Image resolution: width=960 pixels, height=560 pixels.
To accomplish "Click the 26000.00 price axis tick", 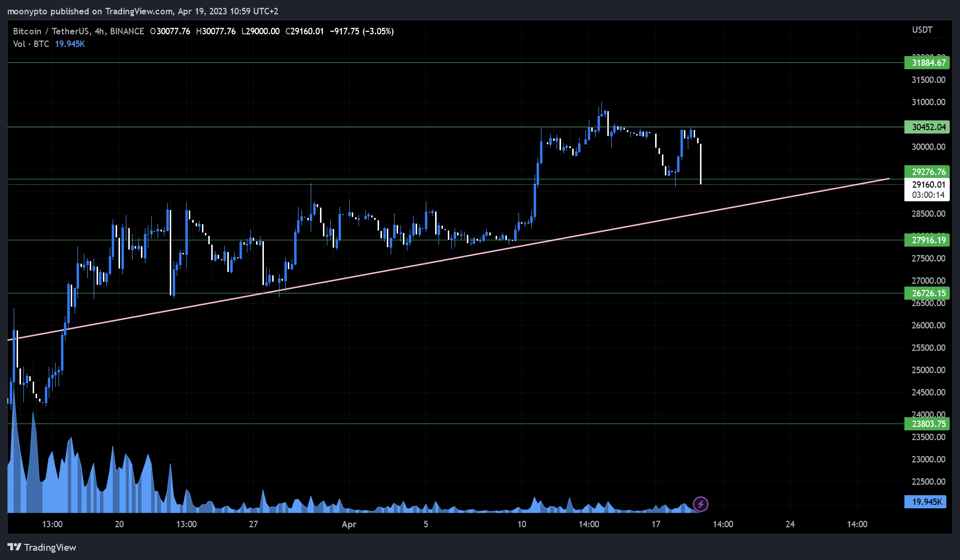I will [928, 325].
